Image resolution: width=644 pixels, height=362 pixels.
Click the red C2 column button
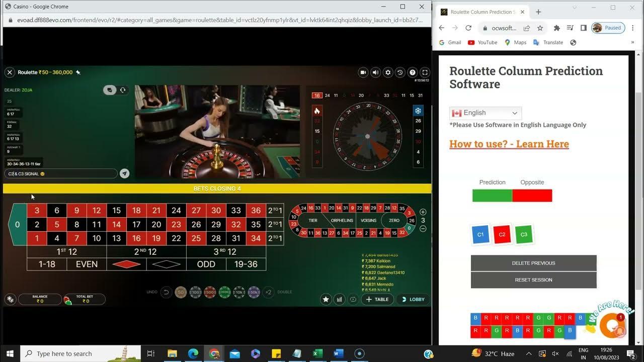click(502, 234)
